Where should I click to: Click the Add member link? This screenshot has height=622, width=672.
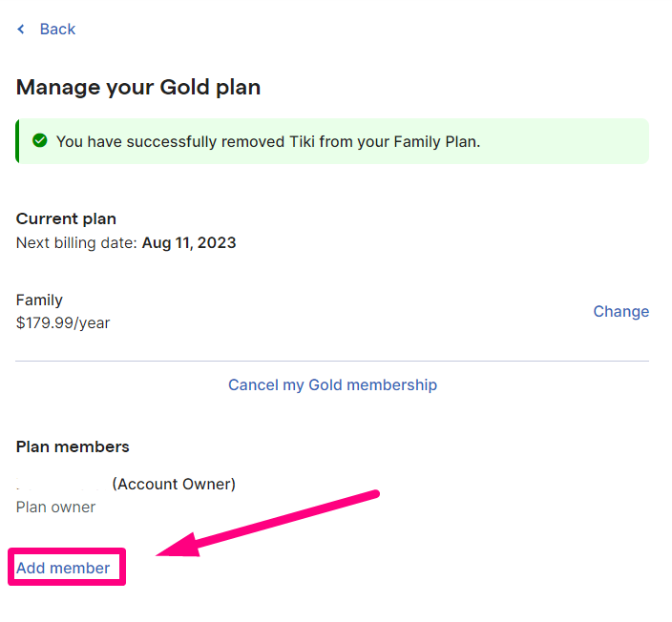63,568
